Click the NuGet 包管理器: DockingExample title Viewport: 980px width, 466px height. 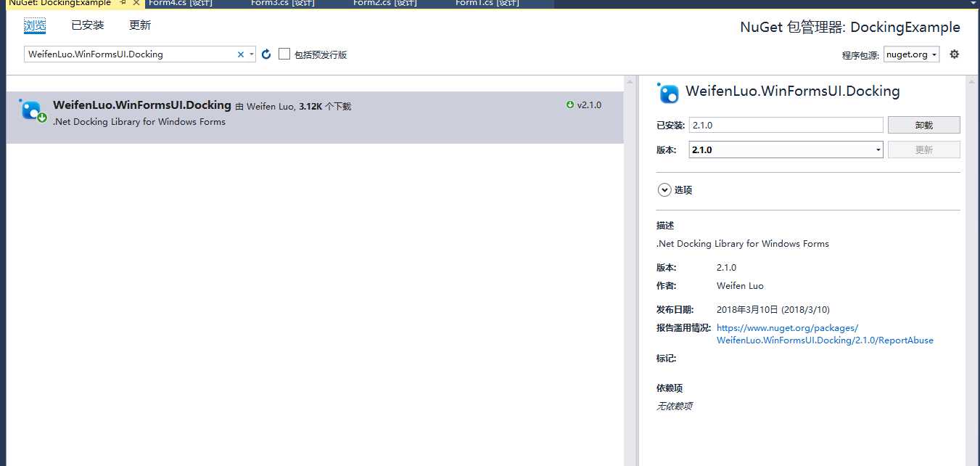click(x=850, y=28)
